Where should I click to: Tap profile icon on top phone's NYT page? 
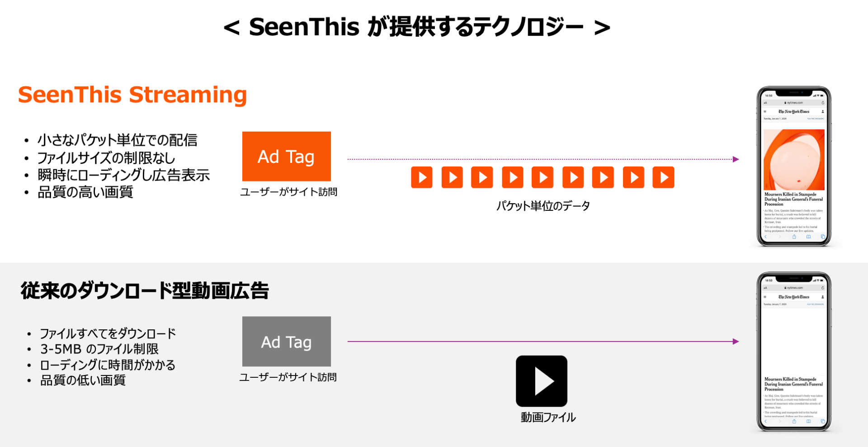[823, 111]
